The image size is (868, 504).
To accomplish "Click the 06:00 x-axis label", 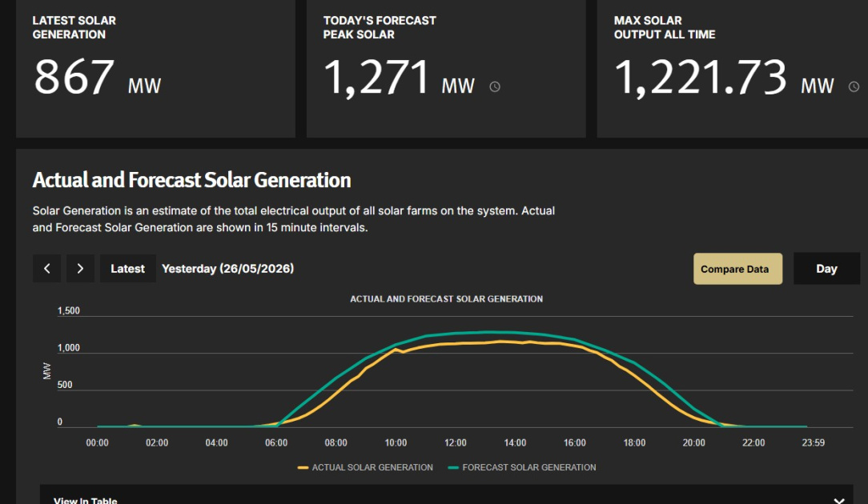I will 276,442.
